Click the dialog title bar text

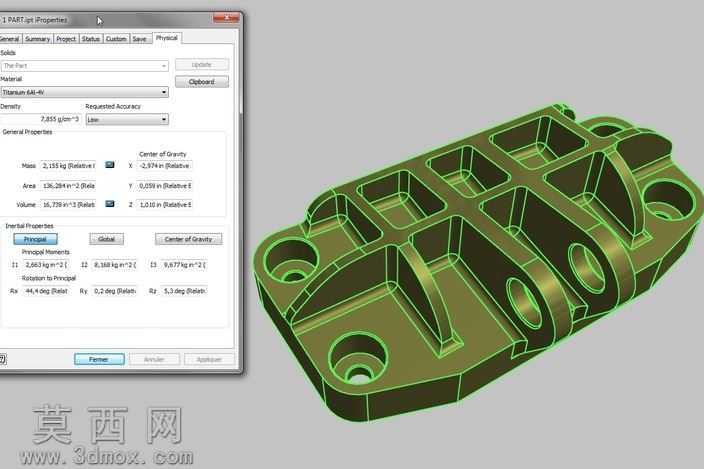35,20
